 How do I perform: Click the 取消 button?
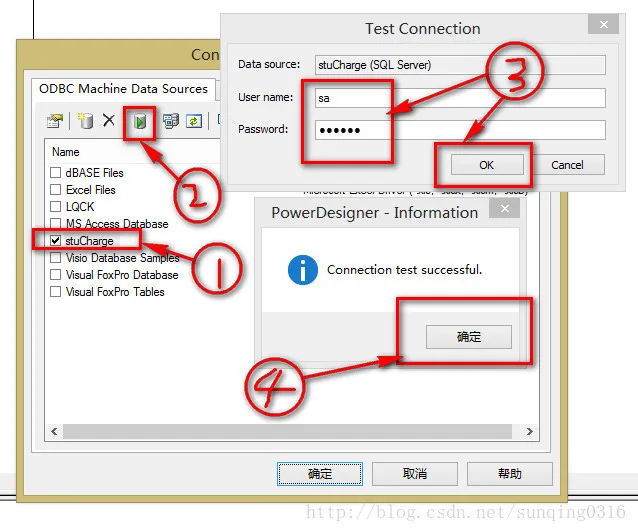[415, 474]
